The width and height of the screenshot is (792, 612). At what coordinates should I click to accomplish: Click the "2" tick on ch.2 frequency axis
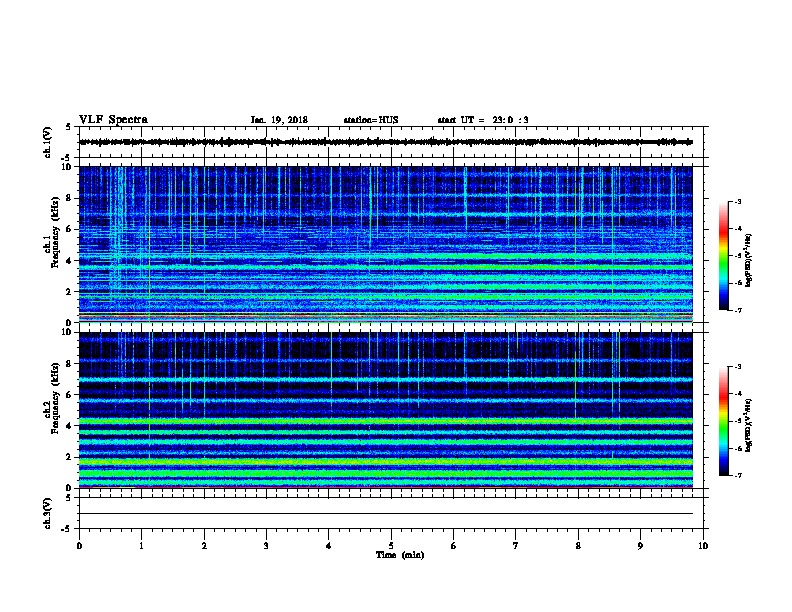[x=70, y=457]
